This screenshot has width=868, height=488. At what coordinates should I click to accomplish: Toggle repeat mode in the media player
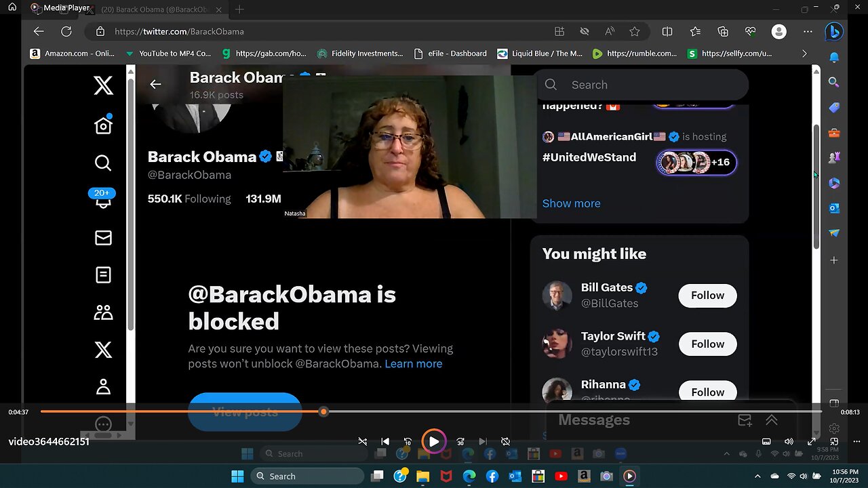coord(505,441)
